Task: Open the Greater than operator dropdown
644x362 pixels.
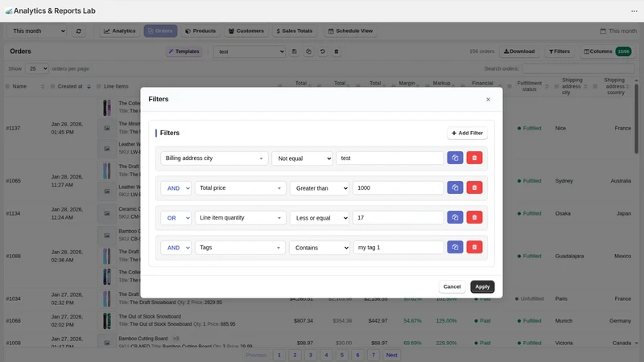Action: (320, 188)
